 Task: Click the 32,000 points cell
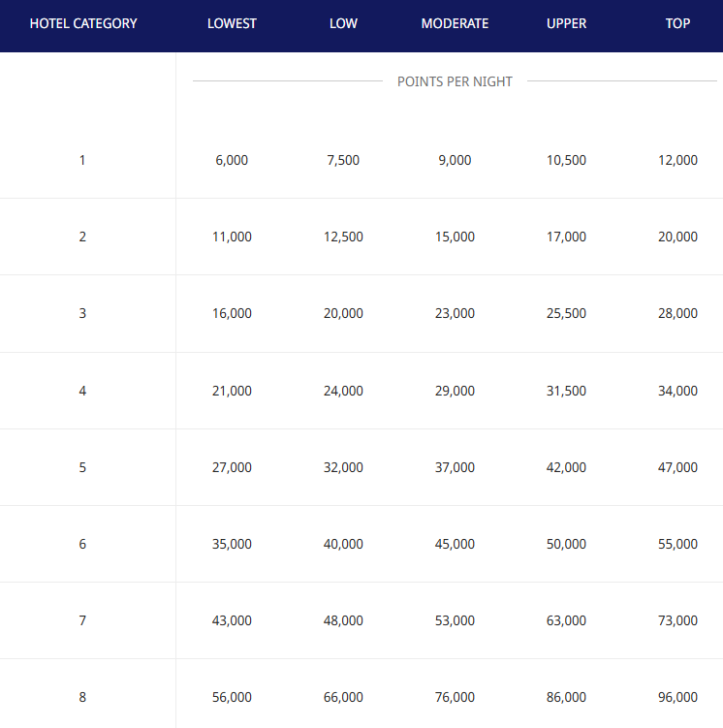pos(343,467)
